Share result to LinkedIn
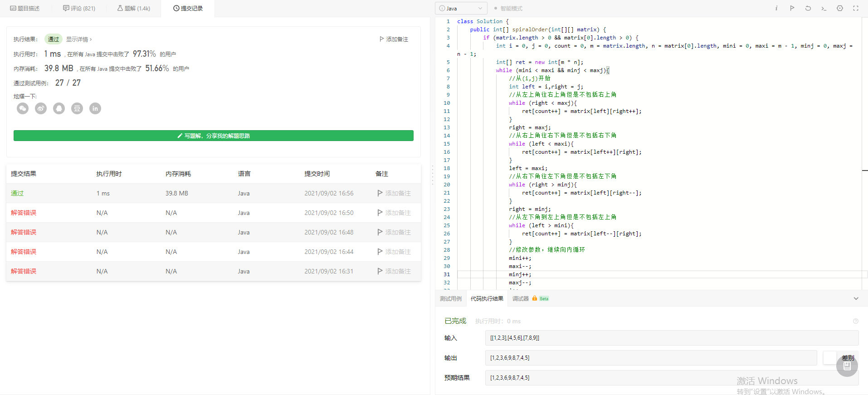 (x=95, y=108)
